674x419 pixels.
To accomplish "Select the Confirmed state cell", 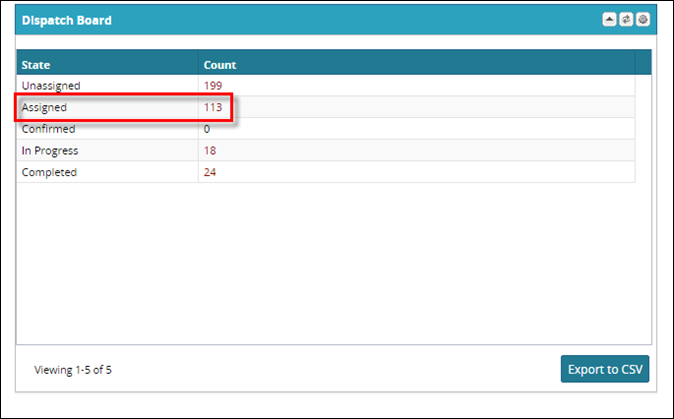I will (x=107, y=129).
